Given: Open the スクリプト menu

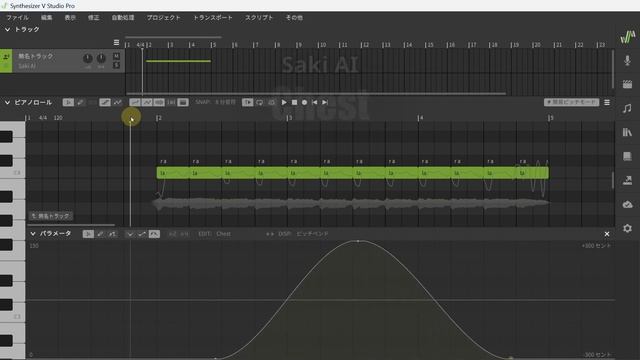Looking at the screenshot, I should click(x=259, y=18).
